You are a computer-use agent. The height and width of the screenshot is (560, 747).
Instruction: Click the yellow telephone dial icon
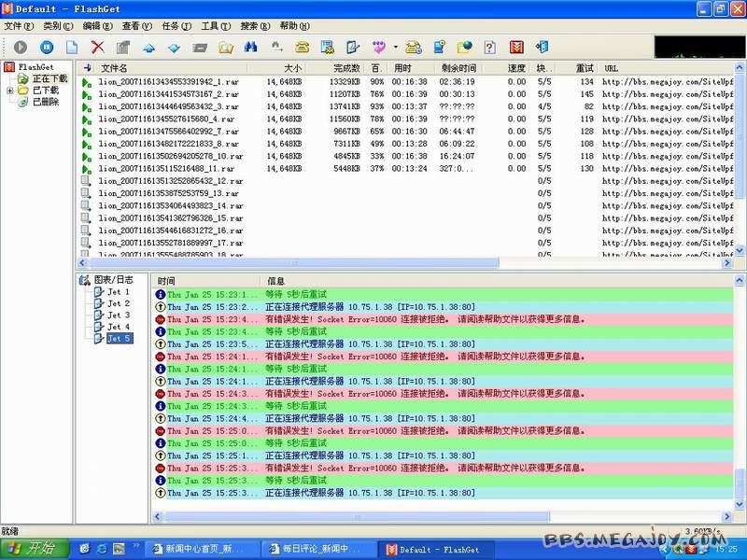click(302, 47)
